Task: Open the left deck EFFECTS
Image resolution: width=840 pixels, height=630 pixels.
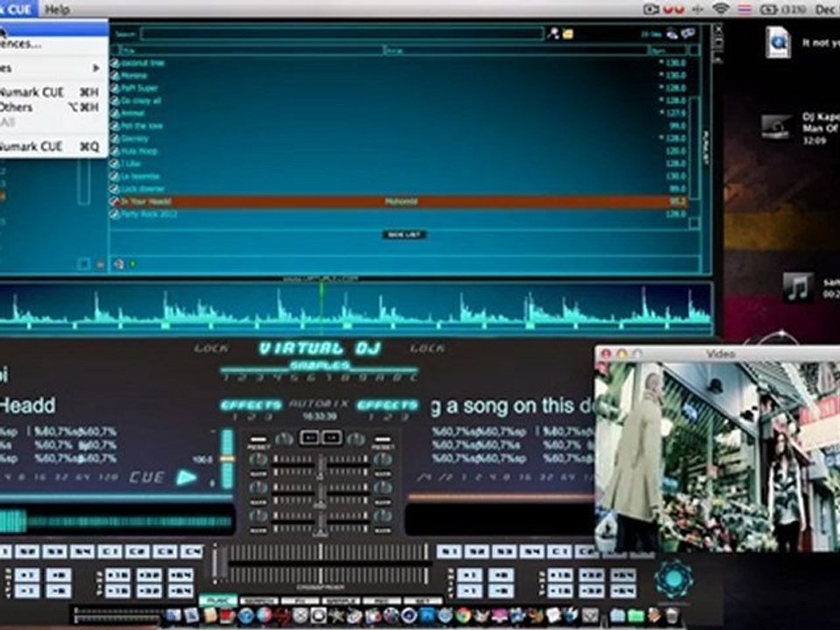Action: [x=251, y=405]
